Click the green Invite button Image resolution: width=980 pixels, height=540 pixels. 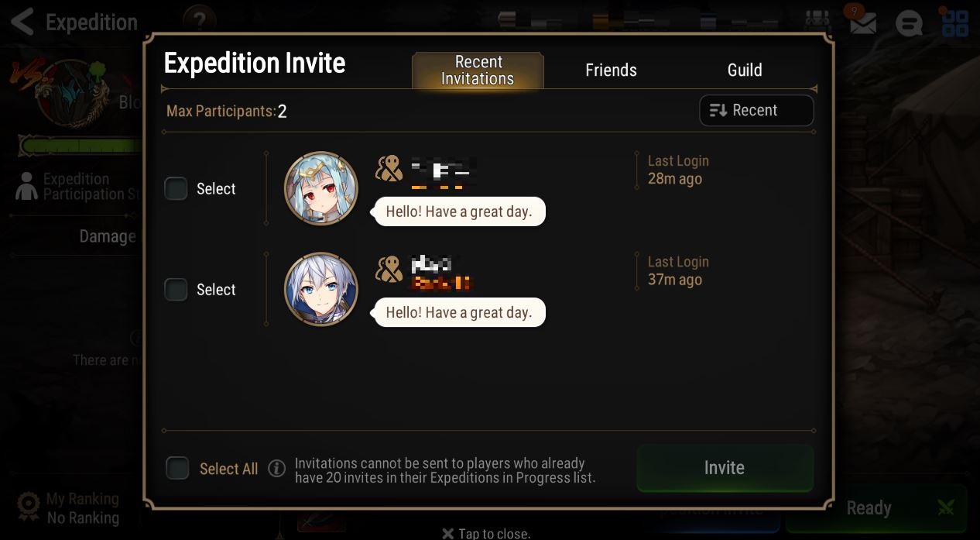tap(725, 468)
